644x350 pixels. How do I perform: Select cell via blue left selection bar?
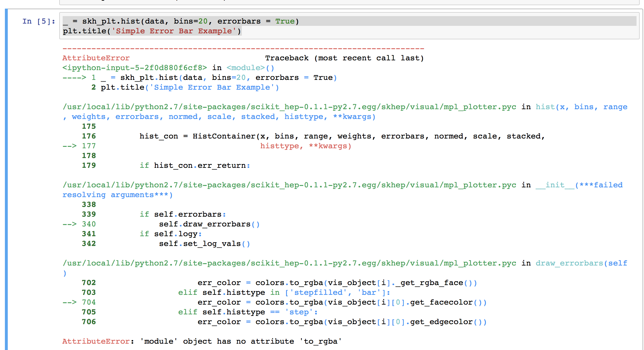(6, 178)
